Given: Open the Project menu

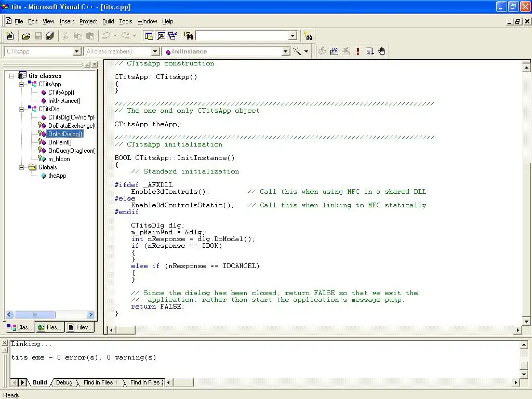Looking at the screenshot, I should [88, 21].
